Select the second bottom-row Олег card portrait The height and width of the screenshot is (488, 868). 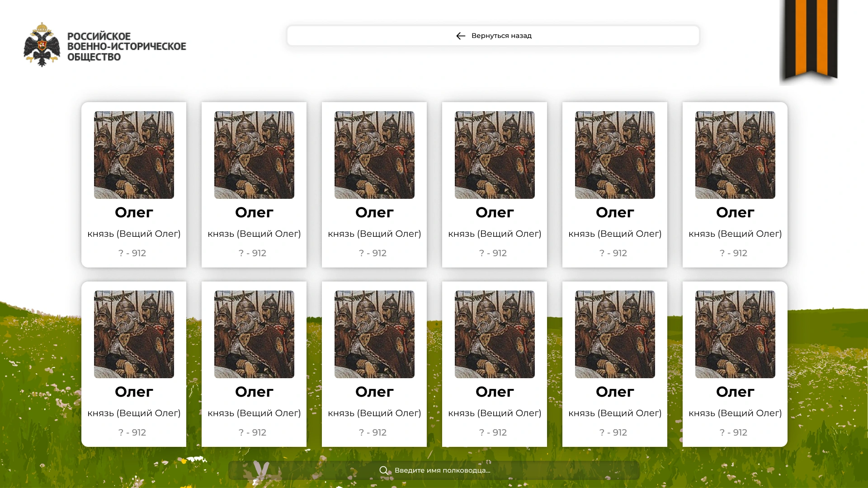[x=254, y=334]
